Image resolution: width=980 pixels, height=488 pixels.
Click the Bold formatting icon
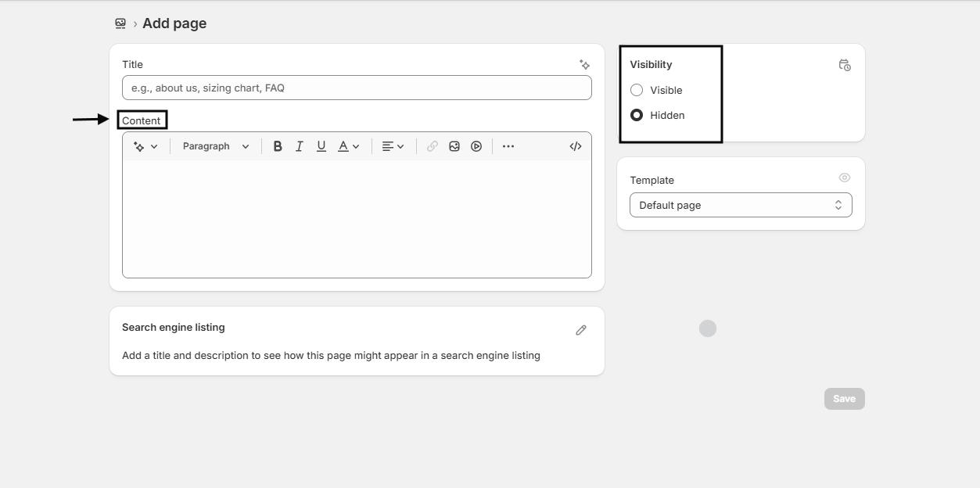pyautogui.click(x=278, y=146)
